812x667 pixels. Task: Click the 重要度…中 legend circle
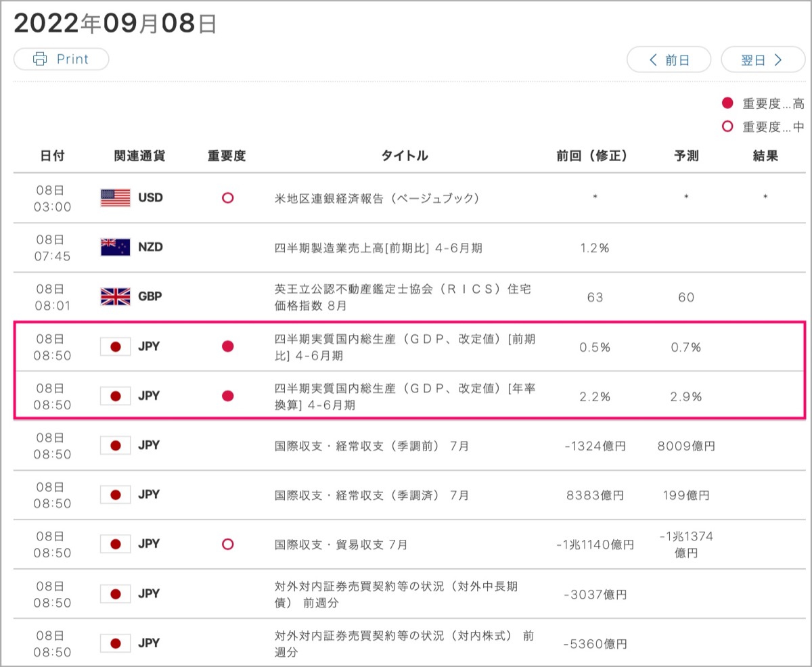coord(727,126)
